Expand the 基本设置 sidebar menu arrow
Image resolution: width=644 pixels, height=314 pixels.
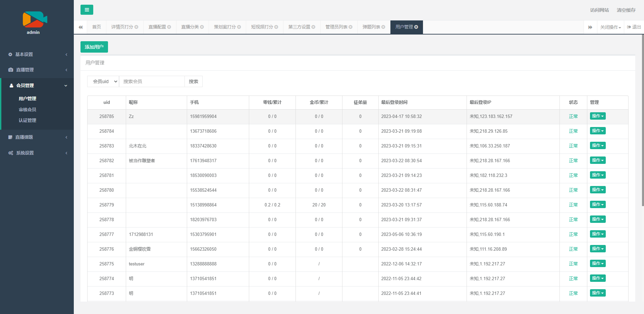(x=66, y=54)
